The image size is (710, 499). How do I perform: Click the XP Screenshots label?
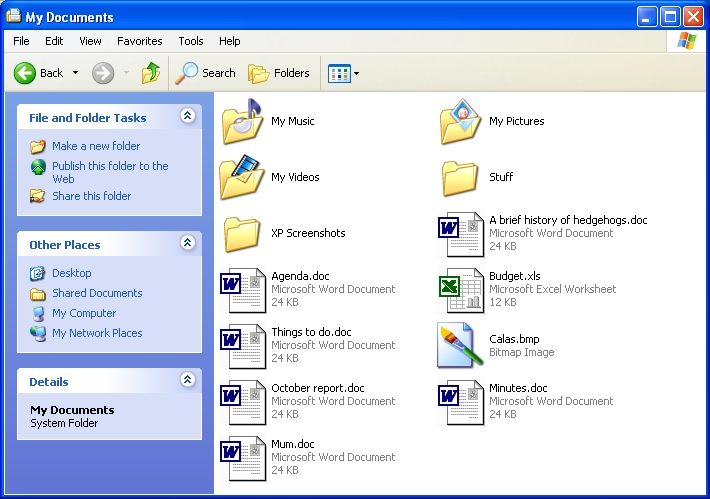tap(308, 233)
